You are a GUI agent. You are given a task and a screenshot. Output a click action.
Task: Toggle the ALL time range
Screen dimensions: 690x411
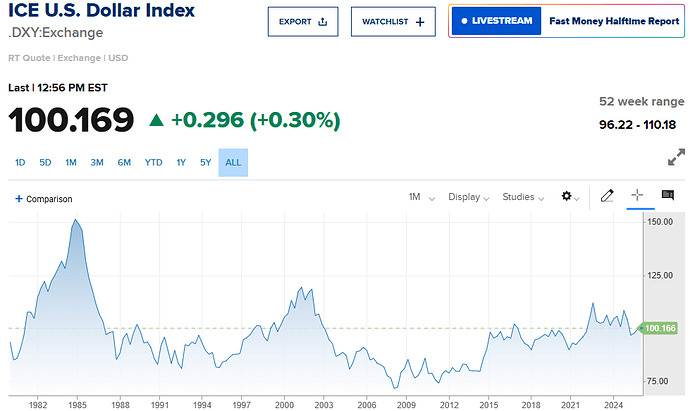point(232,163)
